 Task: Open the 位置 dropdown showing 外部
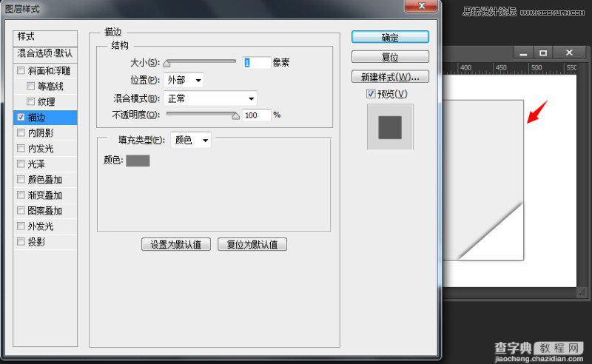184,80
